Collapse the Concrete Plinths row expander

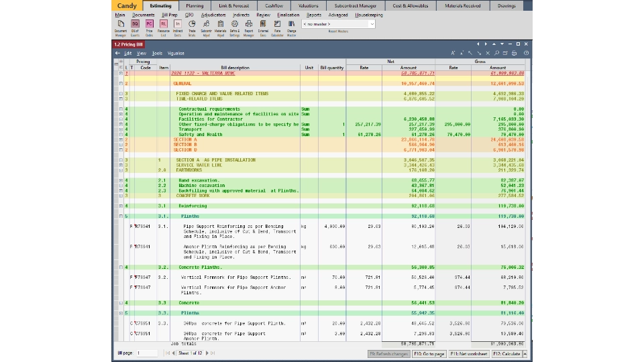[121, 267]
